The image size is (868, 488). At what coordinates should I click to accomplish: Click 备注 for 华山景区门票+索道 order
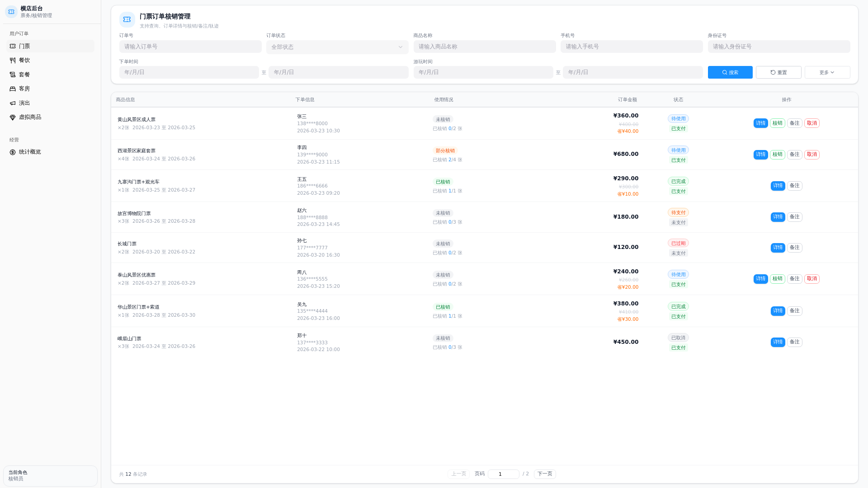[x=795, y=311]
